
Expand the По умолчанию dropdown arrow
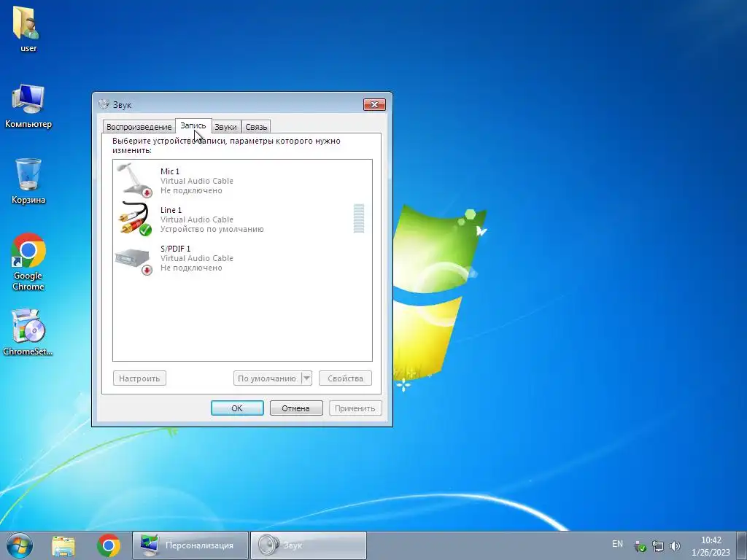(307, 378)
